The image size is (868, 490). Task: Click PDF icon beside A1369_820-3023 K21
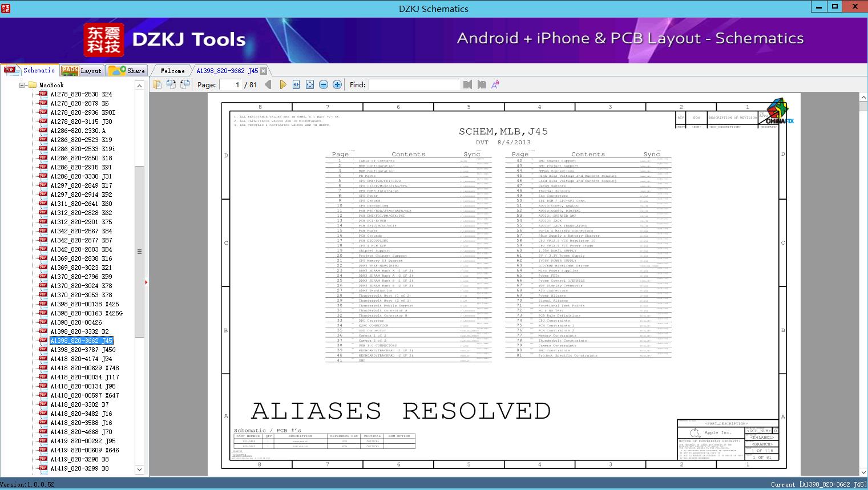tap(43, 267)
